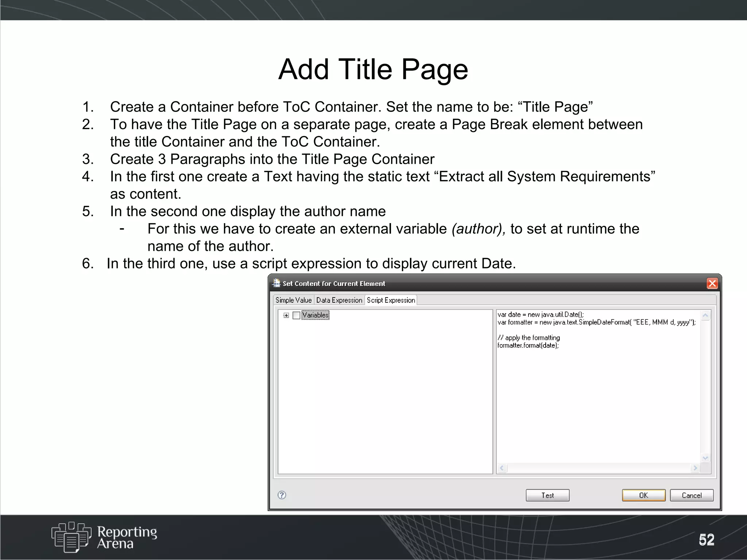Screen dimensions: 747x560
Task: Tick the Variables checkbox
Action: pos(297,315)
